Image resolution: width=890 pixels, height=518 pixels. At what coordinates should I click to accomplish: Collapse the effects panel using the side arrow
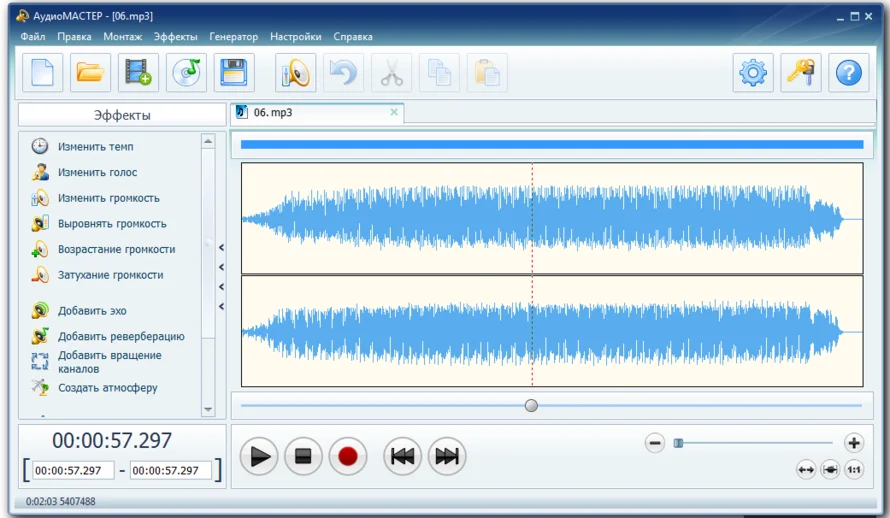coord(221,247)
